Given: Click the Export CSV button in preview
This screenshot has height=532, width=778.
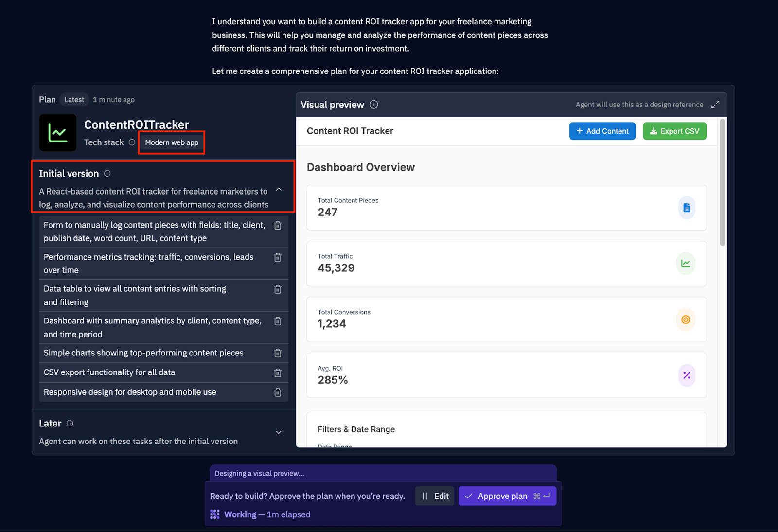Looking at the screenshot, I should [x=674, y=131].
